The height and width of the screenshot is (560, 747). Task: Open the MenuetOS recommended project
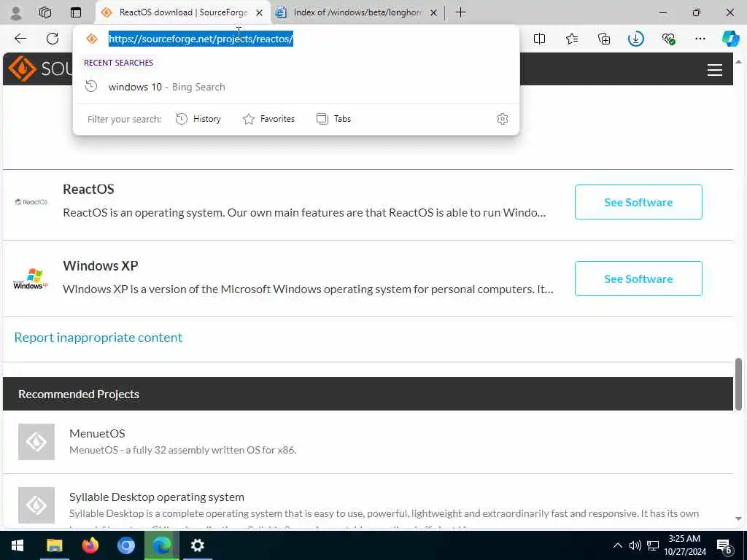click(x=97, y=433)
